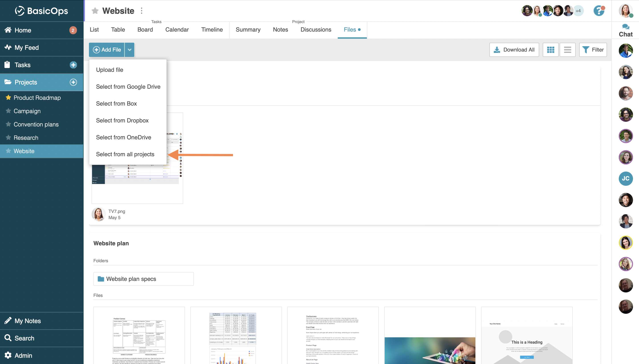Switch to the Timeline tab
This screenshot has height=364, width=639.
click(212, 30)
